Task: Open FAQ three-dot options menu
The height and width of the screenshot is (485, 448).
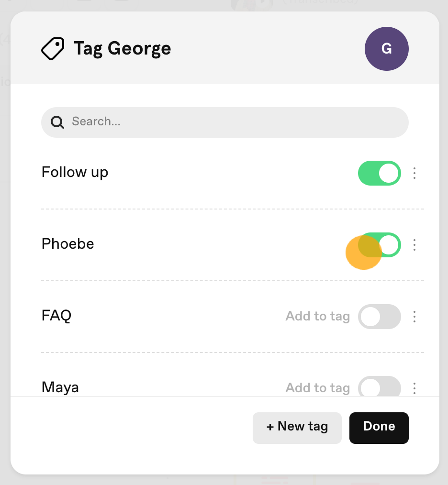Action: pyautogui.click(x=414, y=317)
